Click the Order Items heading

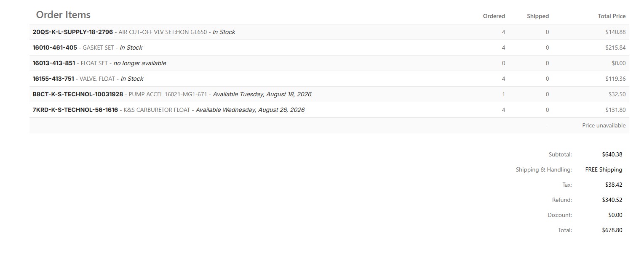[x=63, y=15]
